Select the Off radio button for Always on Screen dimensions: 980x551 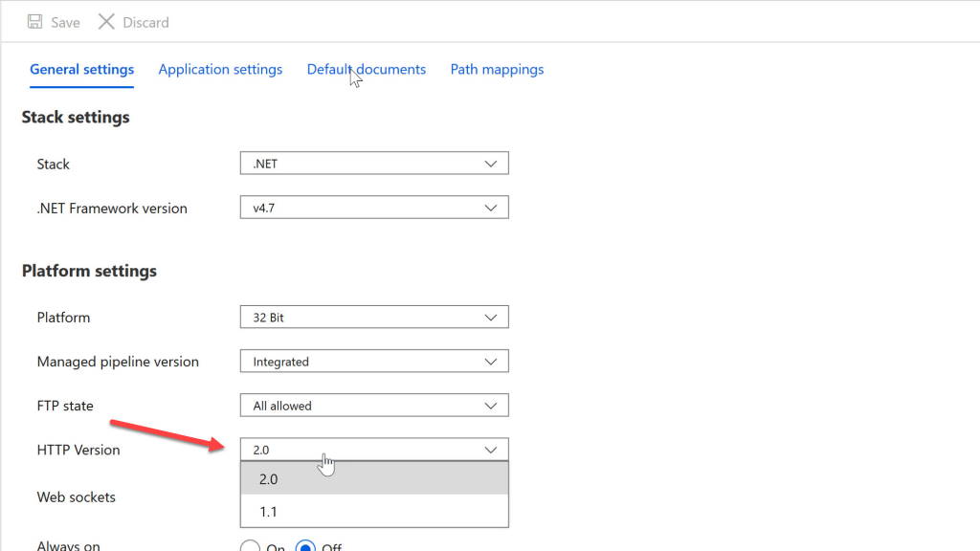click(306, 546)
